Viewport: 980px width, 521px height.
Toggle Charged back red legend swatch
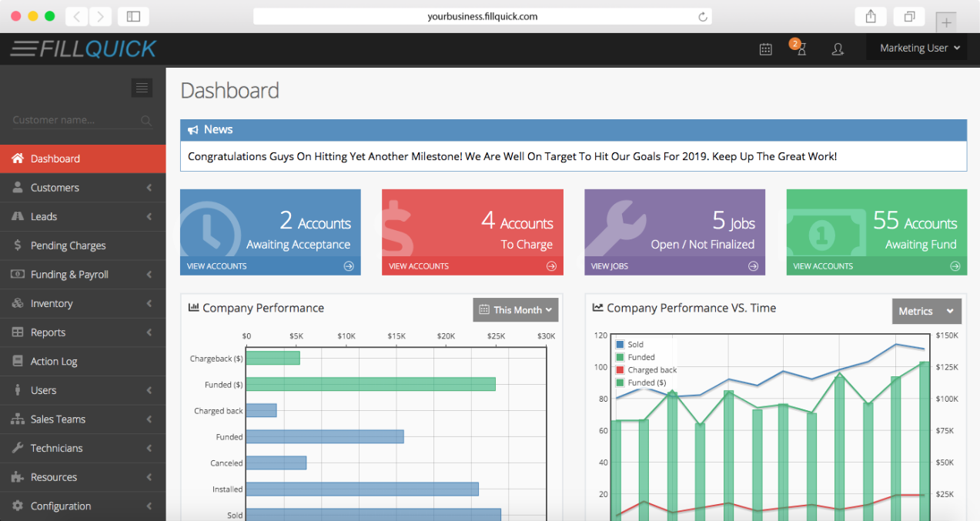click(x=620, y=370)
